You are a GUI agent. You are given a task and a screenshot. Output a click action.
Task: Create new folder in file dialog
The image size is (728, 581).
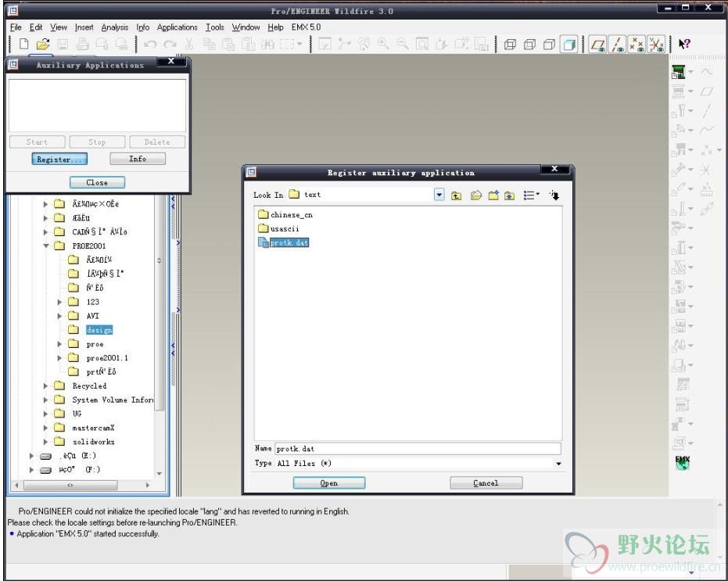(x=493, y=195)
